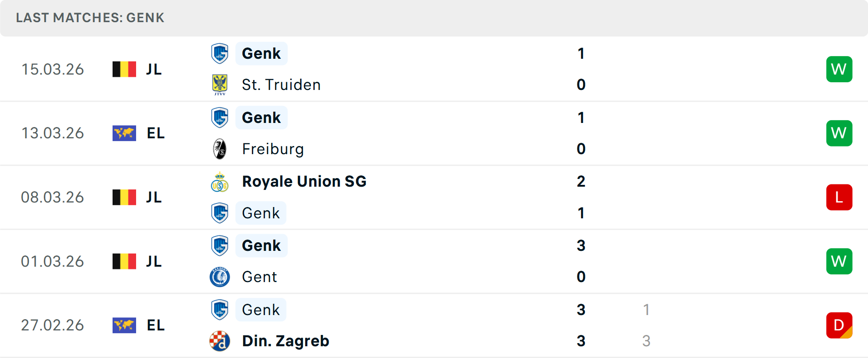The width and height of the screenshot is (868, 358).
Task: Open the Royale Union SG team link
Action: pos(304,182)
